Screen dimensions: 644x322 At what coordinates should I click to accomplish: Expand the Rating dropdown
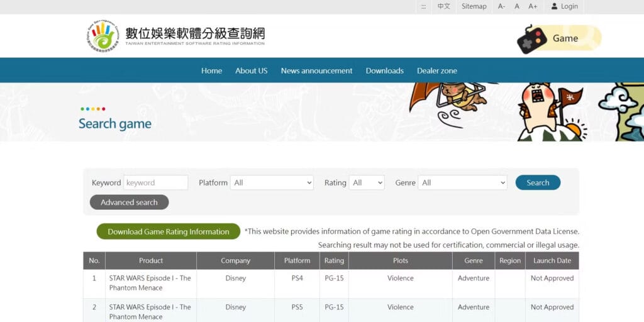[x=367, y=182]
